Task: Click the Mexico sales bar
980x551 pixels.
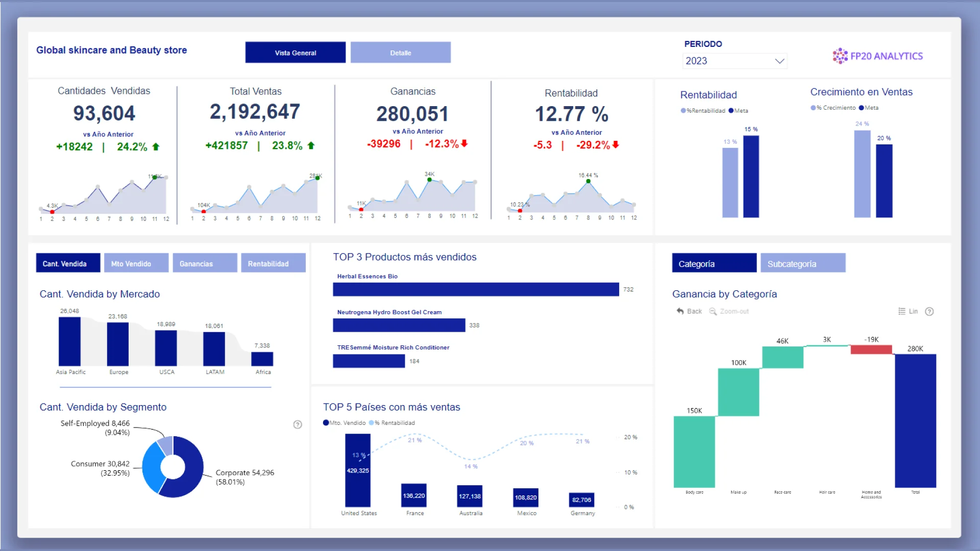Action: [526, 497]
